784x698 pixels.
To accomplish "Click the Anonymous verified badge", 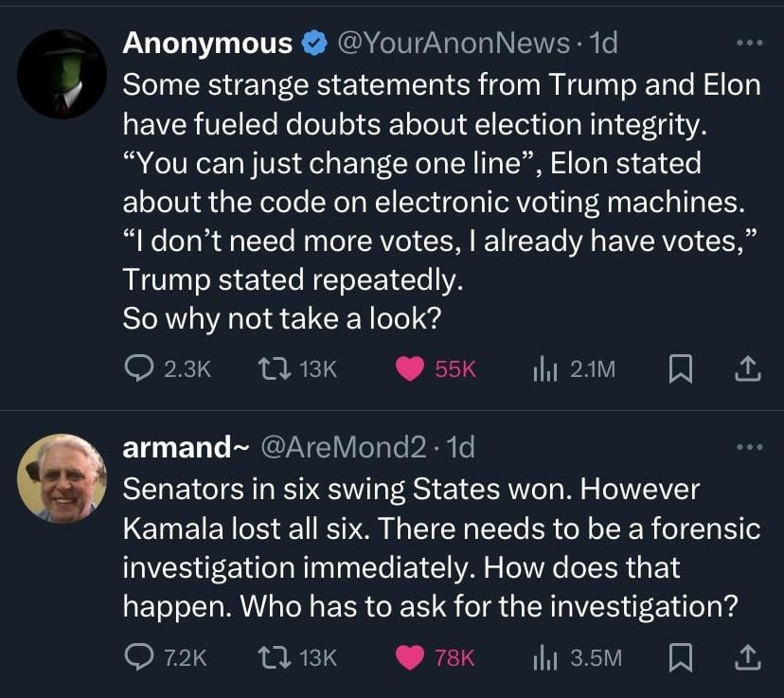I will pos(313,44).
